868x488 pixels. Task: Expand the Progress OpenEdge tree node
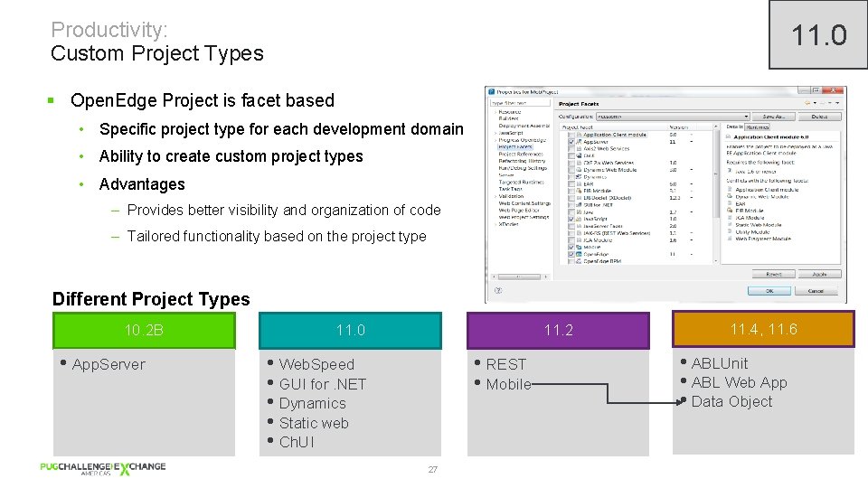[495, 140]
